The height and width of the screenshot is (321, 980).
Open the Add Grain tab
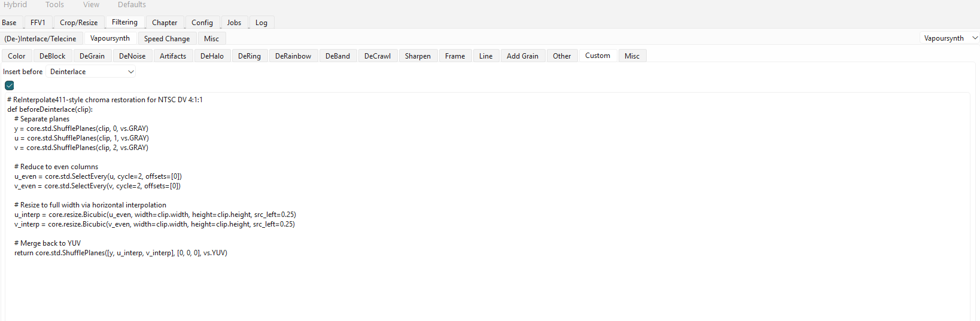[522, 56]
